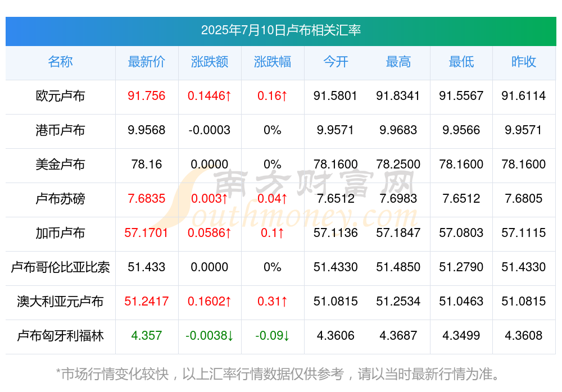Click the title 2025年7月10日卢布相关汇率
The height and width of the screenshot is (392, 562).
point(280,30)
